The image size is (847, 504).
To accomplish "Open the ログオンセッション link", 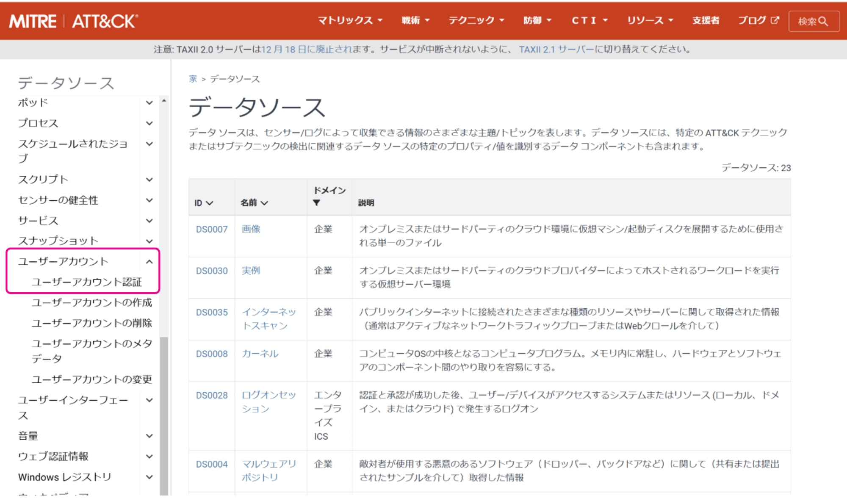I will pos(269,402).
